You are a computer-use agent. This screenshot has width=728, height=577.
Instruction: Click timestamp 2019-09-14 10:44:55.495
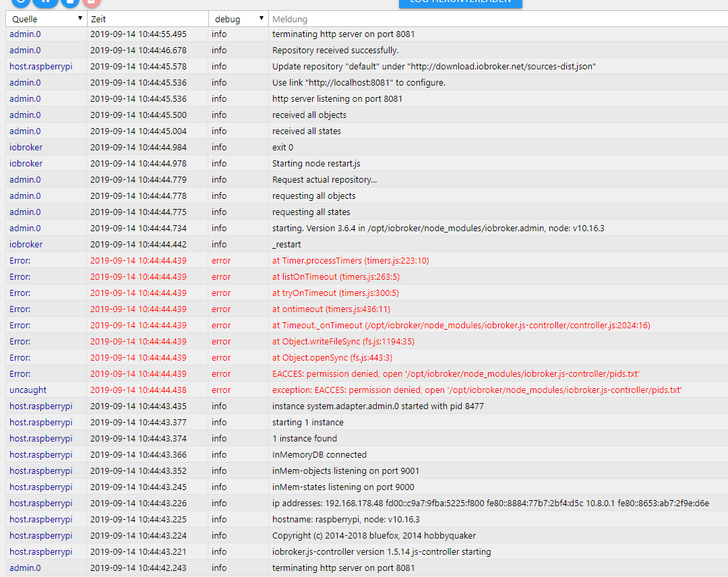(138, 34)
